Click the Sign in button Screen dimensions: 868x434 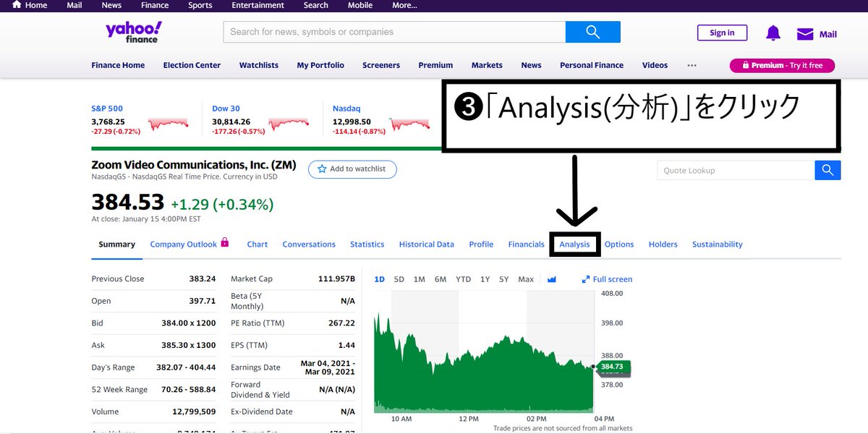tap(722, 33)
